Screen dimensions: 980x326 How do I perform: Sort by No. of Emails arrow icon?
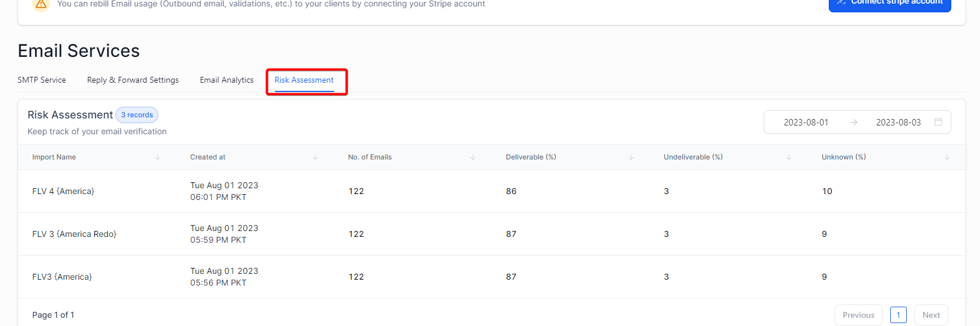point(473,157)
